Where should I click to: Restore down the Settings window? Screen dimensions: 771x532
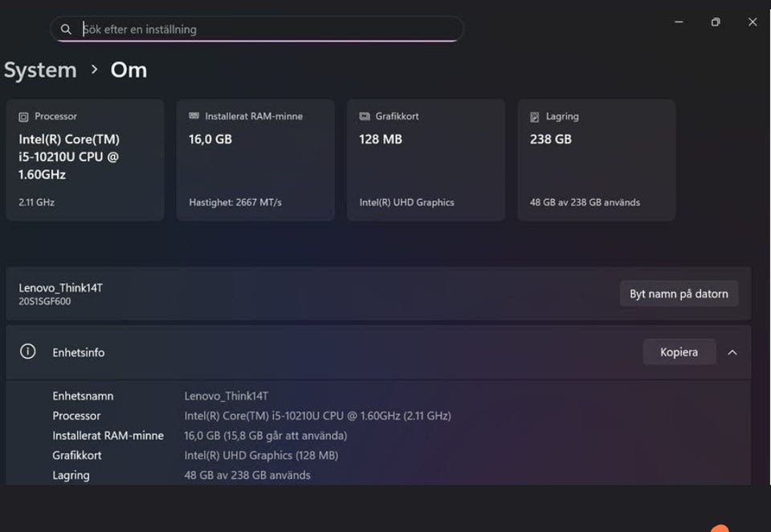[716, 22]
